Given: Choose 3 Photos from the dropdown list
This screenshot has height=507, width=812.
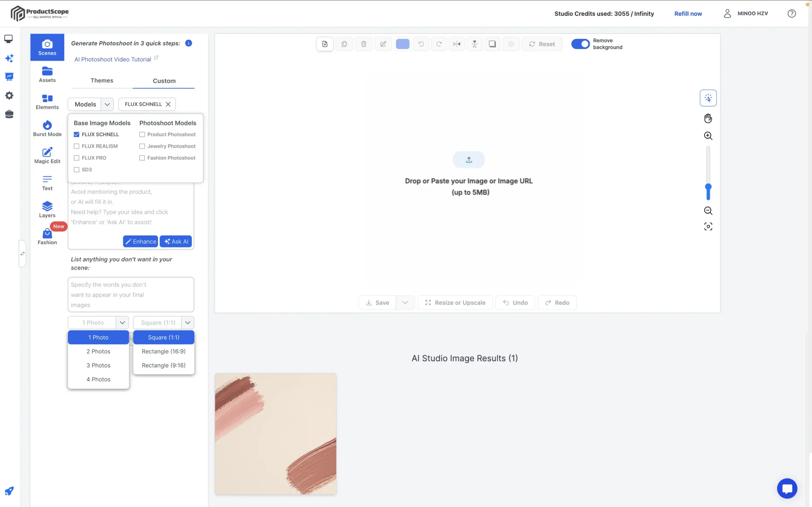Looking at the screenshot, I should click(98, 365).
